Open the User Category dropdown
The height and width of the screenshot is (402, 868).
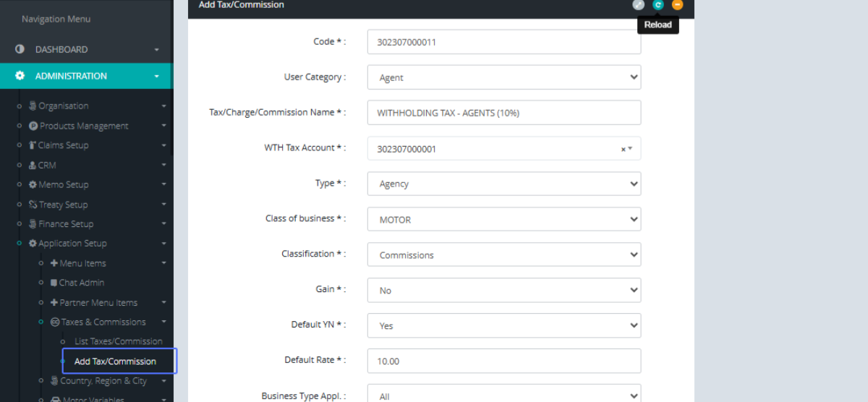coord(503,77)
